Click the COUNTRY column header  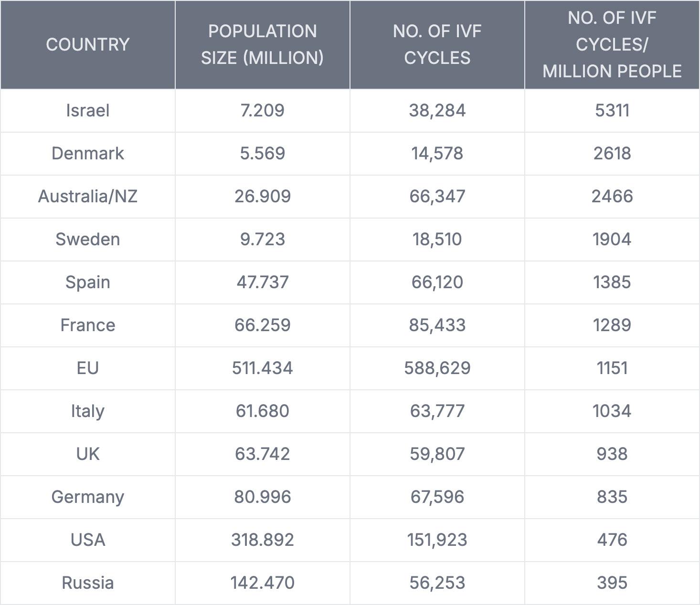pos(88,44)
